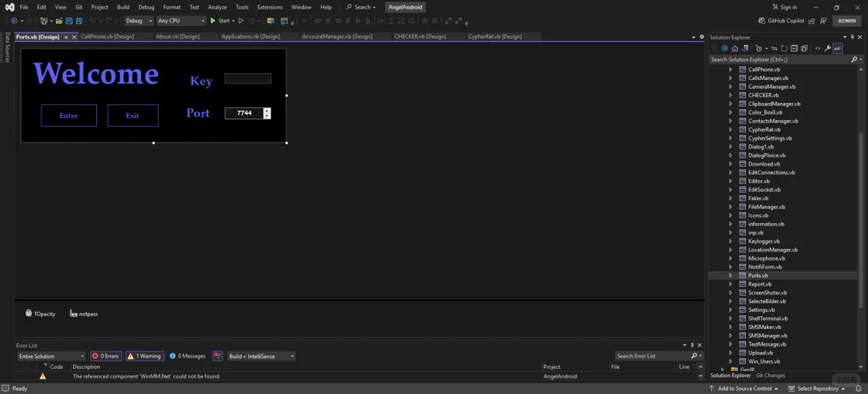
Task: Toggle the 0 Messages filter
Action: [x=187, y=356]
